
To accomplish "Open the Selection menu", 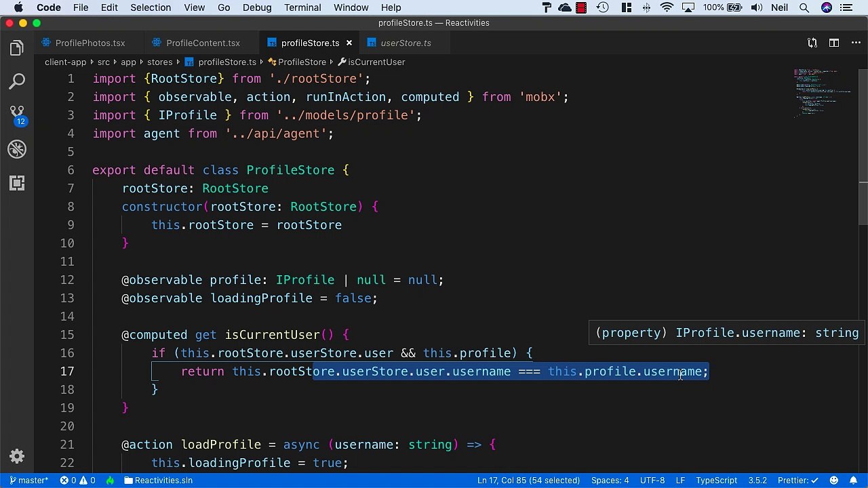I will pyautogui.click(x=151, y=7).
